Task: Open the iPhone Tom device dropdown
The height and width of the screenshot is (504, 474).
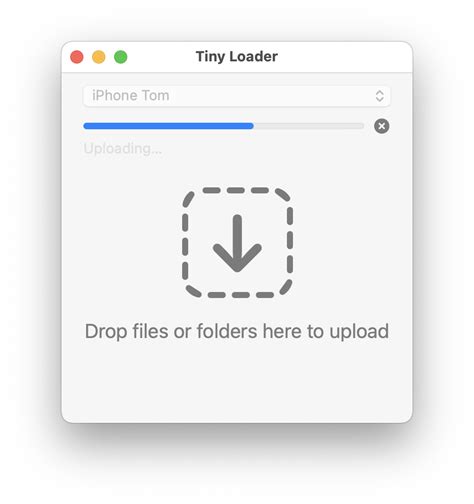Action: (x=236, y=96)
